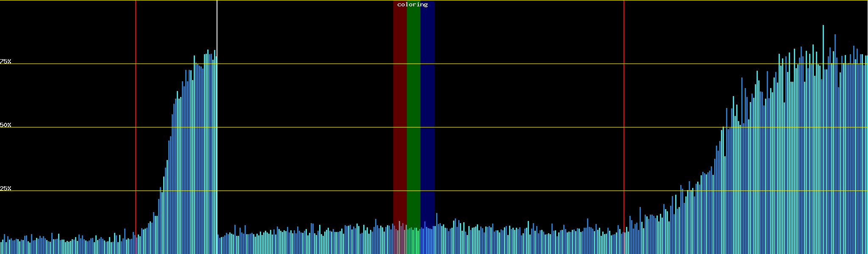Viewport: 868px width, 254px height.
Task: Click the last bar before the white marker
Action: click(215, 152)
